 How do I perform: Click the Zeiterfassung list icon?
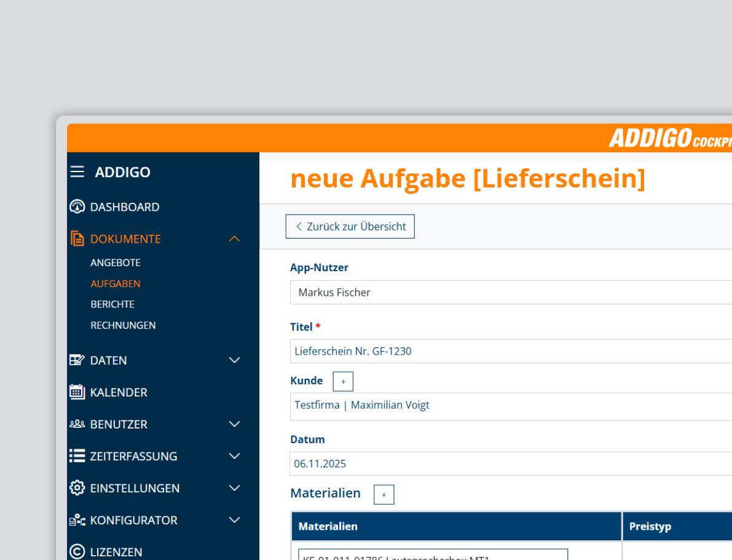(77, 456)
